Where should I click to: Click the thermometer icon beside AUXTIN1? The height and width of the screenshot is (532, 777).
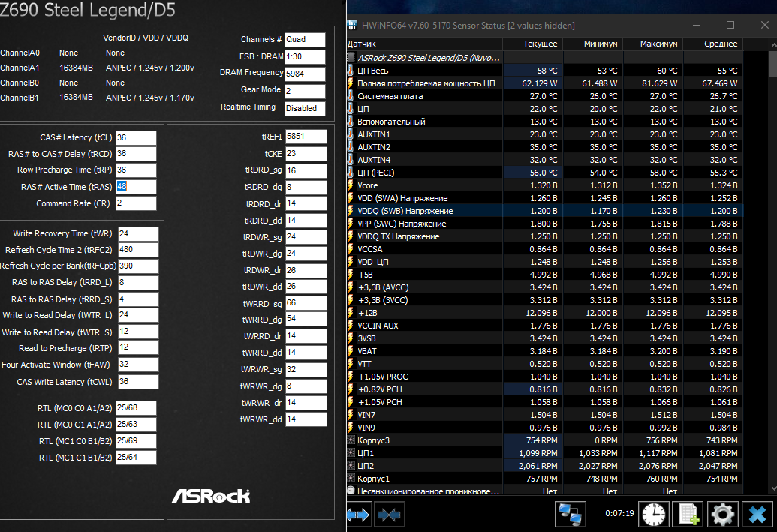(x=351, y=134)
